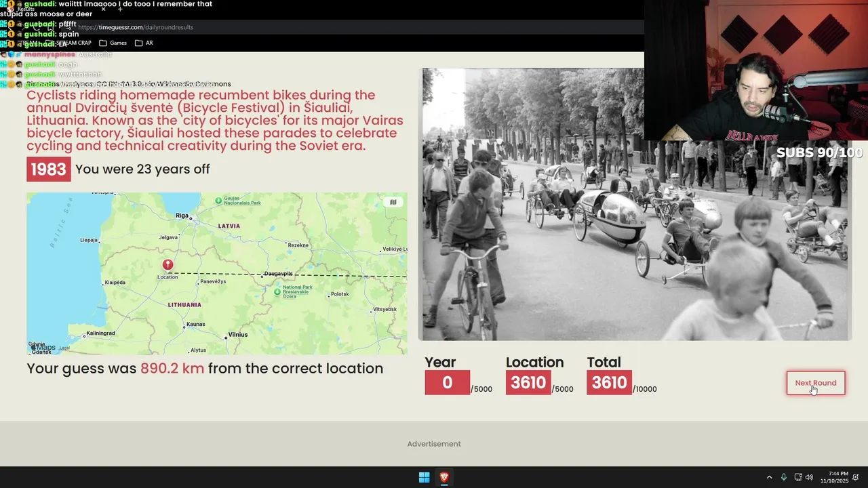The image size is (868, 488).
Task: Open the Games bookmarks folder
Action: tap(113, 43)
